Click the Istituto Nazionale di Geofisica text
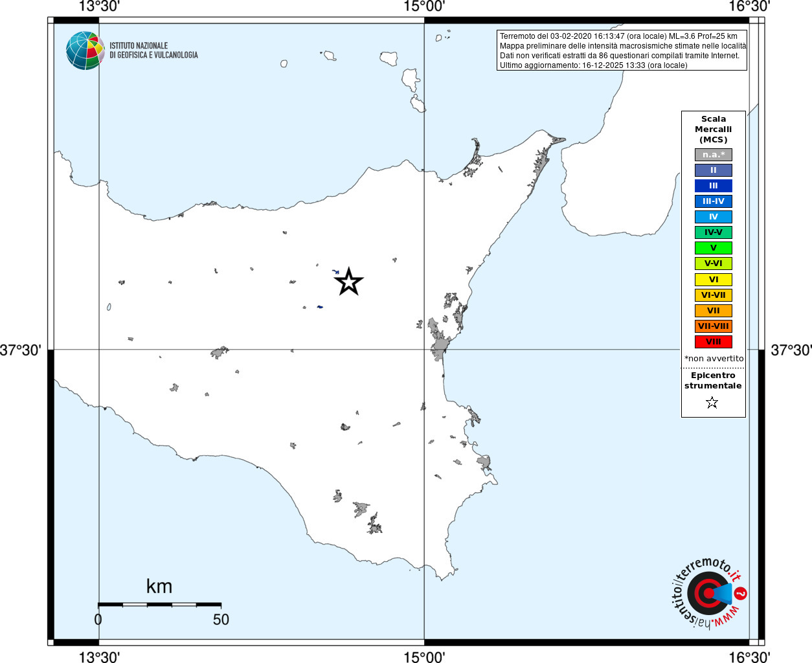The width and height of the screenshot is (812, 663). coord(153,51)
